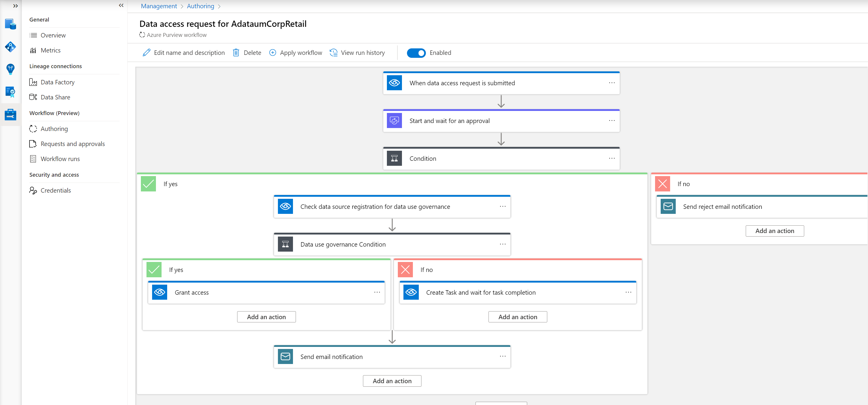Expand the left icon rail
The width and height of the screenshot is (868, 405).
(15, 6)
